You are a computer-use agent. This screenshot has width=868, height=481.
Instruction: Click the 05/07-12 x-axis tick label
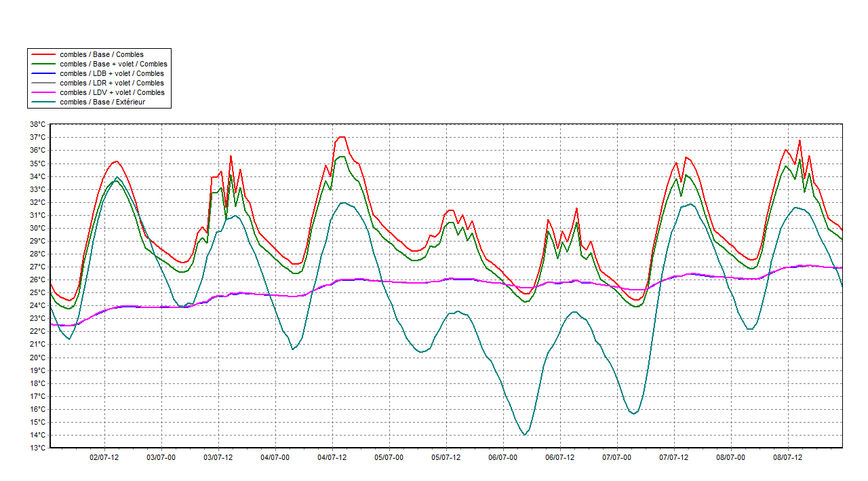[x=446, y=458]
